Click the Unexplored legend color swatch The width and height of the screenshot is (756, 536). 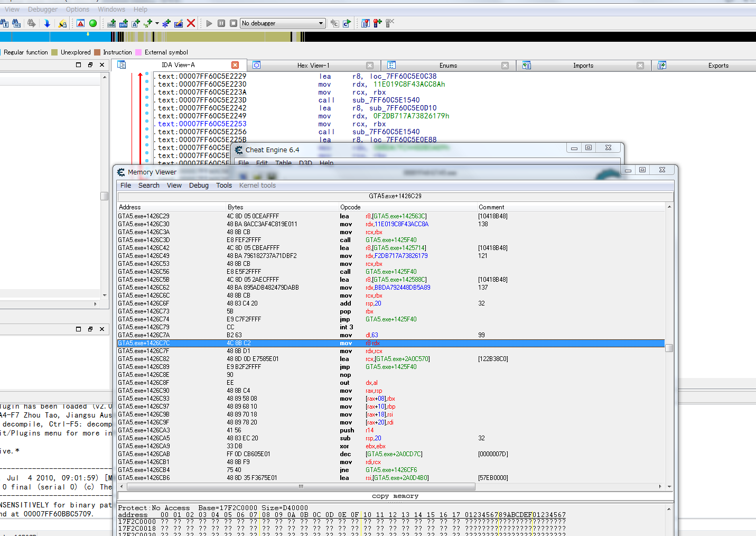(54, 52)
